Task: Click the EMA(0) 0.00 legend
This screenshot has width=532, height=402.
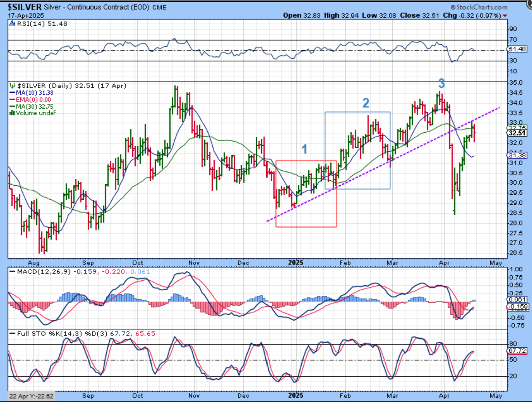Action: [33, 100]
